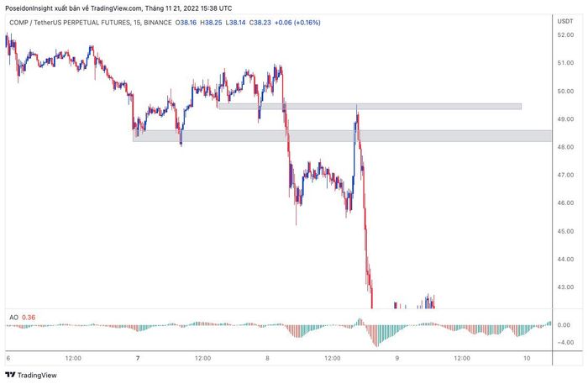This screenshot has height=384, width=588.
Task: Select the lower wide gray zone rectangle
Action: click(x=336, y=135)
